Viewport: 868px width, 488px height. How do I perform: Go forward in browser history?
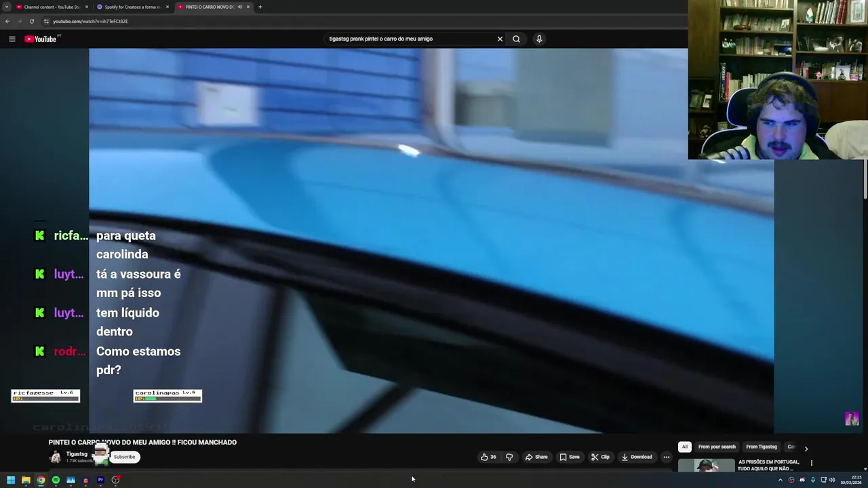point(19,21)
